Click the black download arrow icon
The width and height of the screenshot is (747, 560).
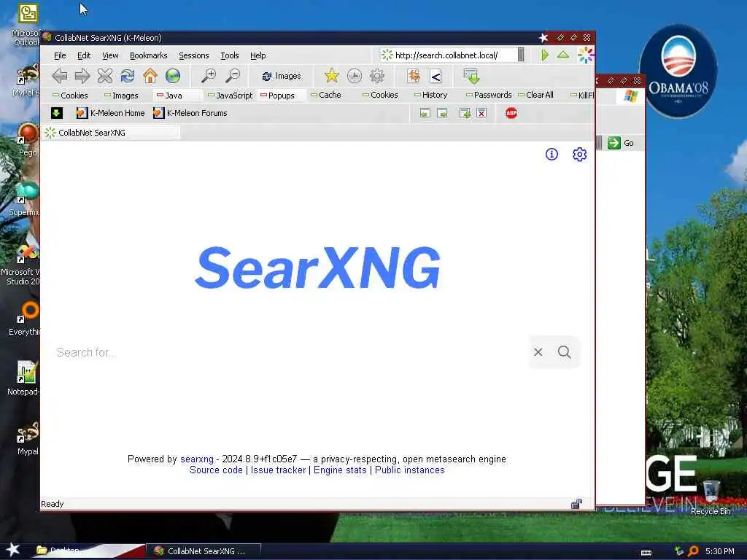point(57,113)
